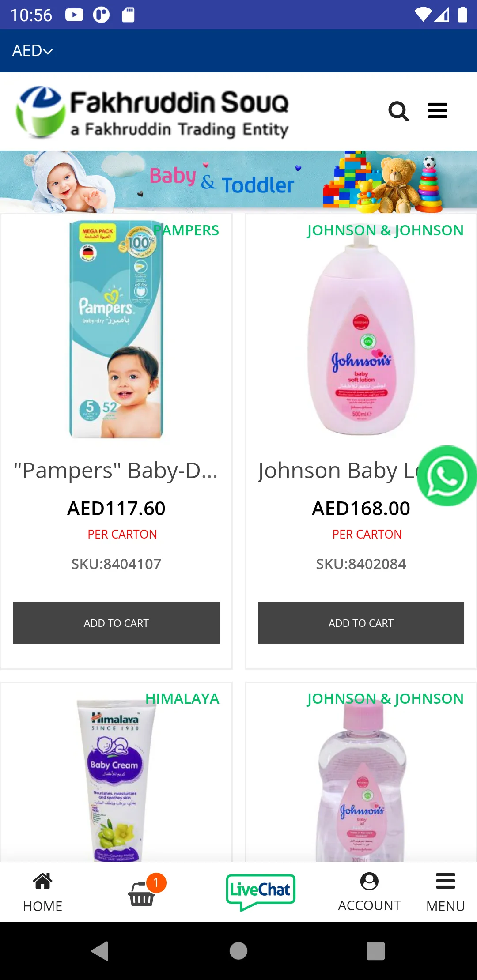Tap the WhatsApp chat bubble
The width and height of the screenshot is (477, 980).
tap(447, 476)
